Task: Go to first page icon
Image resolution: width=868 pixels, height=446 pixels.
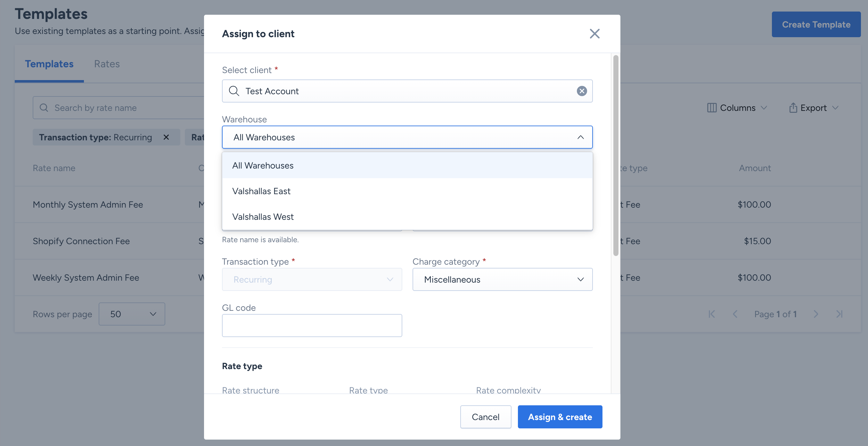Action: (x=712, y=314)
